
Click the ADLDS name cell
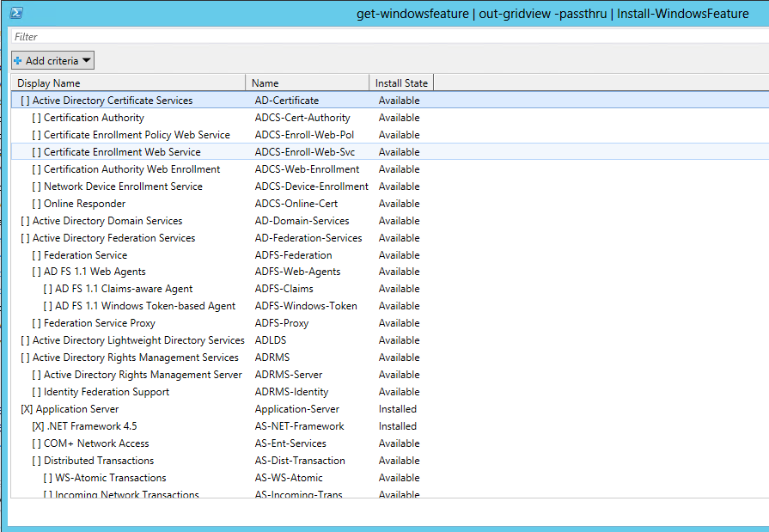(272, 340)
